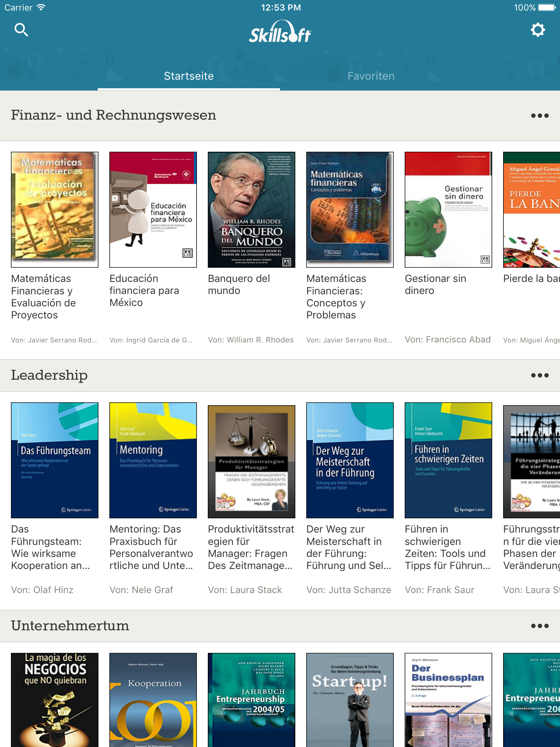
Task: Tap the Wi-Fi status icon
Action: (41, 7)
